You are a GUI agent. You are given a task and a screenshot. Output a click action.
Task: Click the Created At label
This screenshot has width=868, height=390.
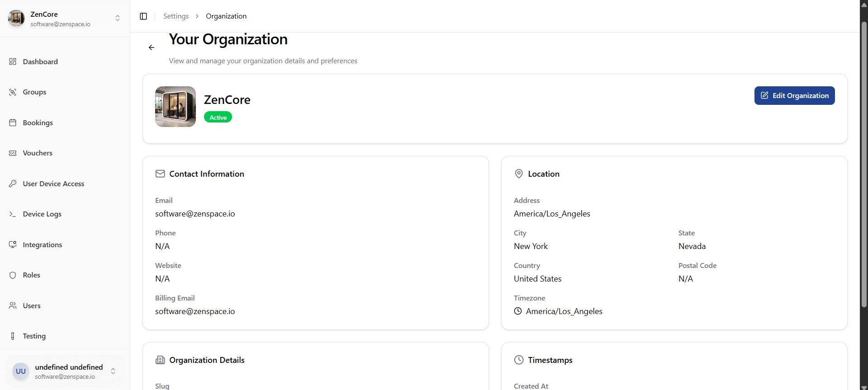531,386
